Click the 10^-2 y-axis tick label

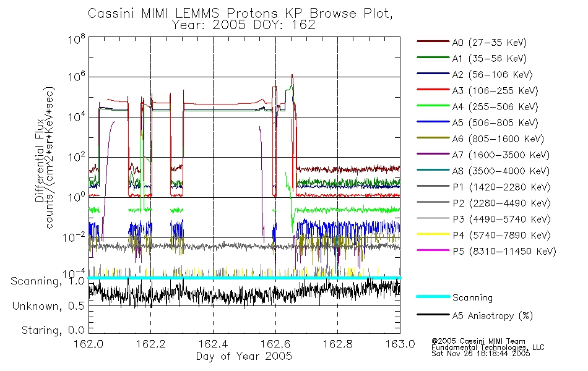tap(74, 237)
